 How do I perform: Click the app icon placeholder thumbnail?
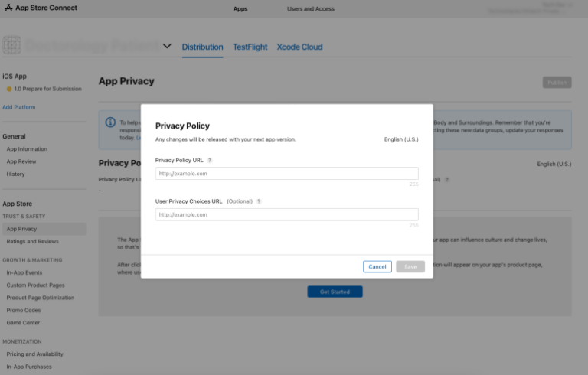coord(11,45)
